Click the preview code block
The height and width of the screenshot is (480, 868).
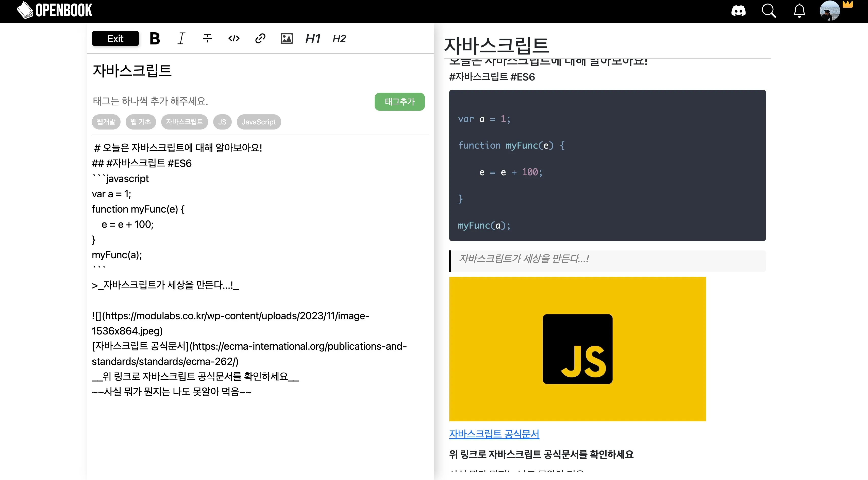607,165
